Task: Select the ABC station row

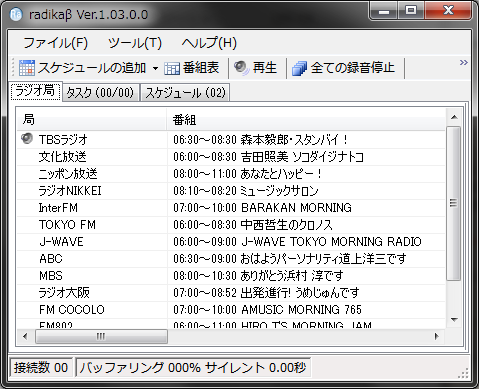Action: click(x=231, y=259)
